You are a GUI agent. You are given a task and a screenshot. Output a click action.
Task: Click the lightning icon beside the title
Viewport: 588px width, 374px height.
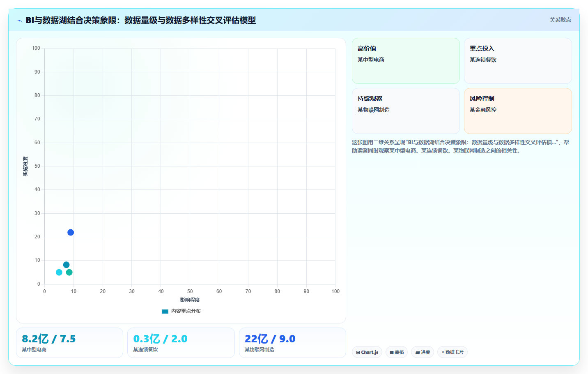(x=19, y=21)
